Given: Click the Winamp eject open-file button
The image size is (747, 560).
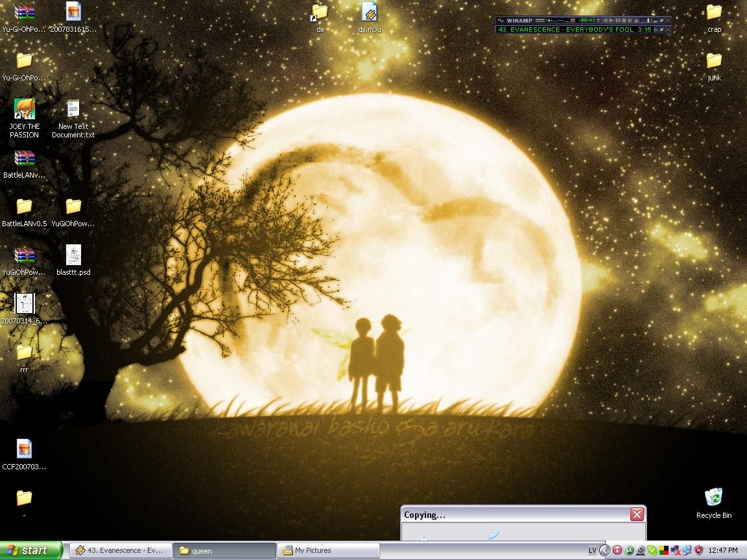Looking at the screenshot, I should click(x=637, y=21).
